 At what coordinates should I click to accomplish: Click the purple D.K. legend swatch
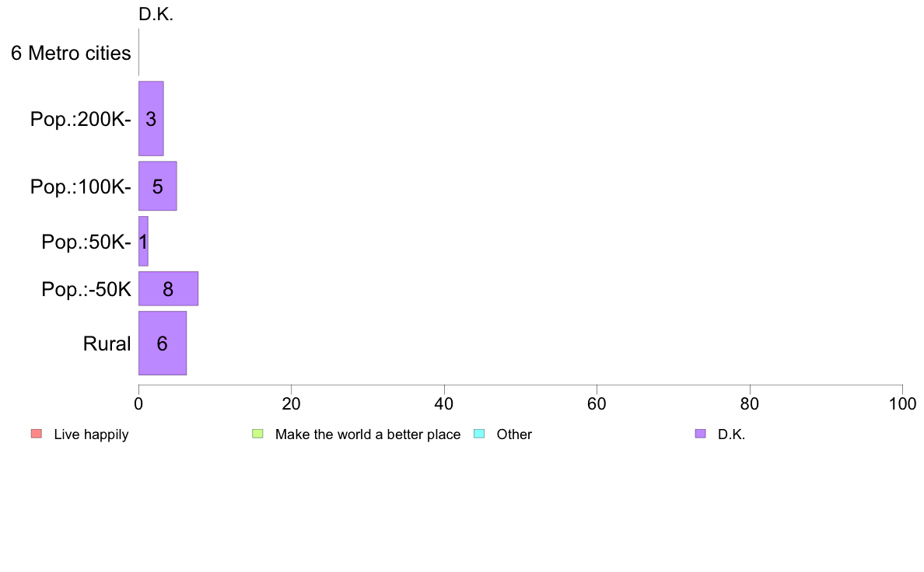700,434
